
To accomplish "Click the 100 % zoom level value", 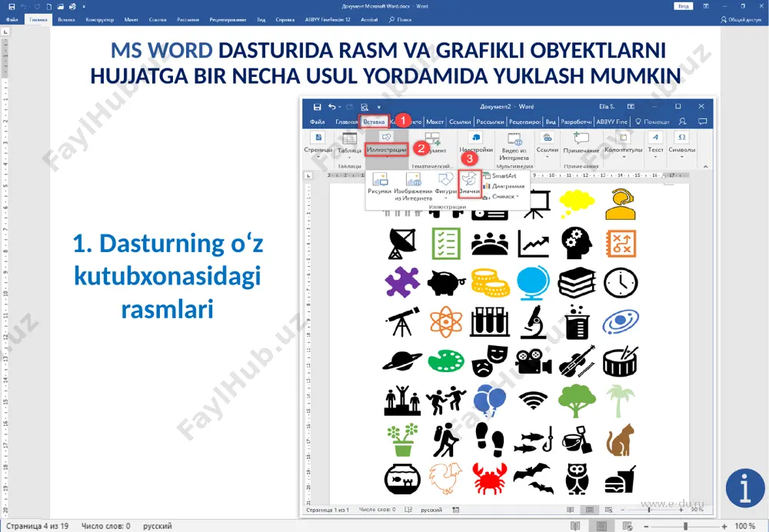I will (745, 526).
